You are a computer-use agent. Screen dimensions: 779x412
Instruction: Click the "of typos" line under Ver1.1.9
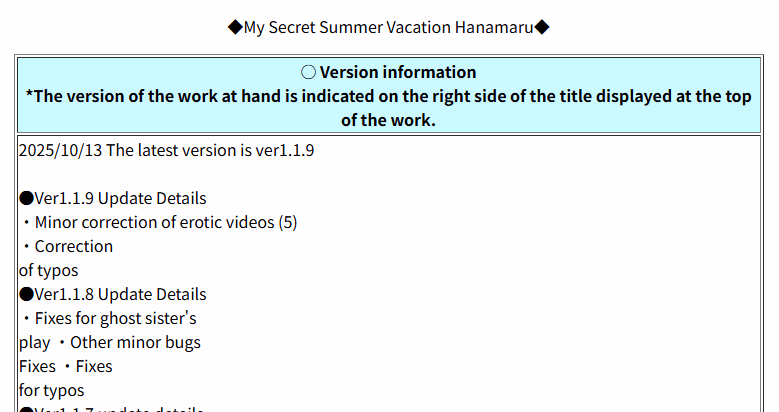coord(48,270)
